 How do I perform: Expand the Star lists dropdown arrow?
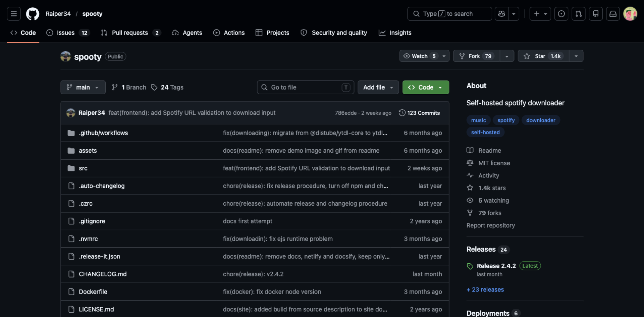(x=576, y=56)
